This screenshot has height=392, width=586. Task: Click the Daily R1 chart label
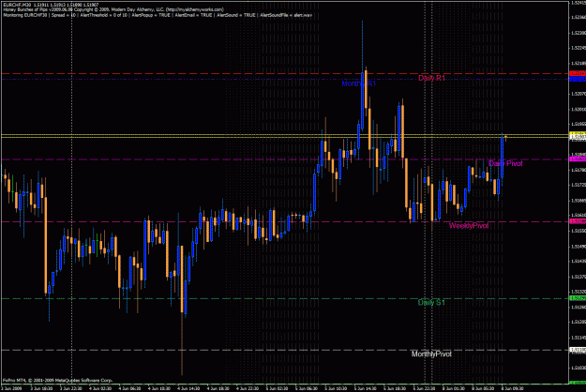coord(431,78)
